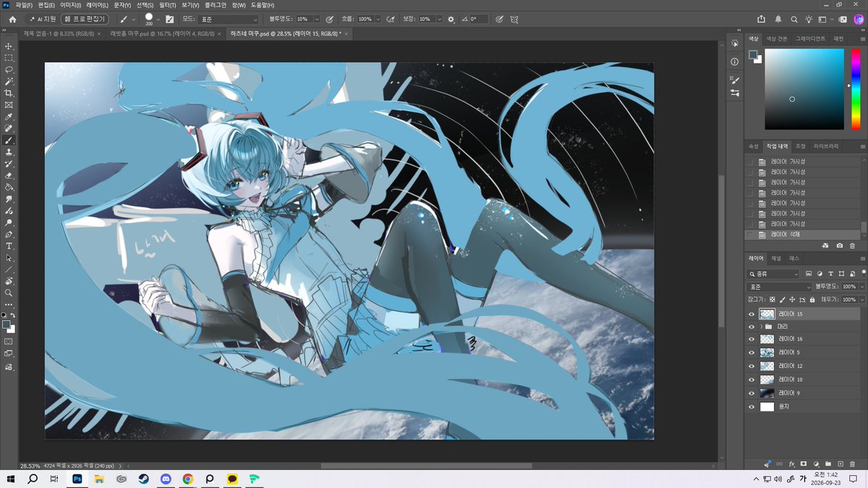Hide layer 레이어 10

[x=752, y=380]
